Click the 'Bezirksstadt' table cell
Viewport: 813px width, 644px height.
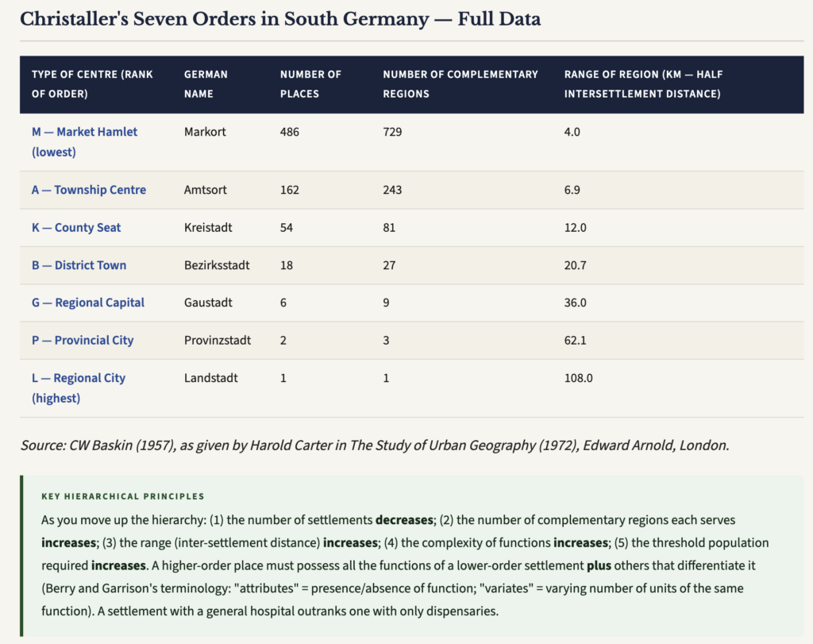click(x=217, y=265)
